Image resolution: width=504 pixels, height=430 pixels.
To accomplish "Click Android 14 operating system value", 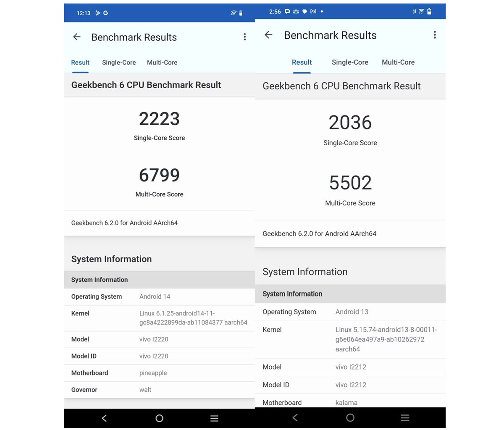I will (x=155, y=296).
